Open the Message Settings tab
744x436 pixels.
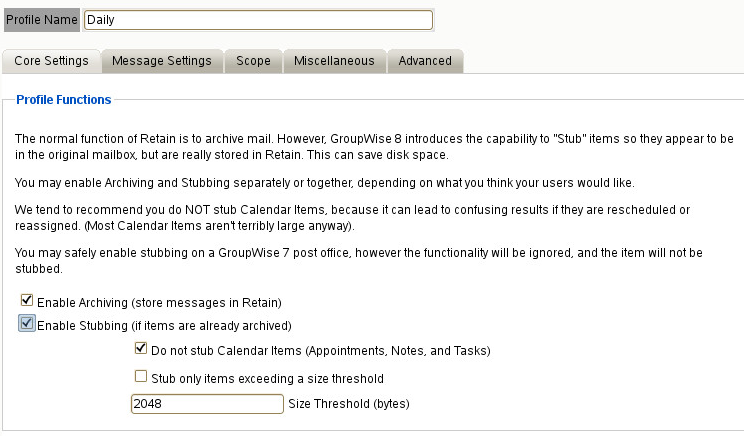pyautogui.click(x=161, y=61)
